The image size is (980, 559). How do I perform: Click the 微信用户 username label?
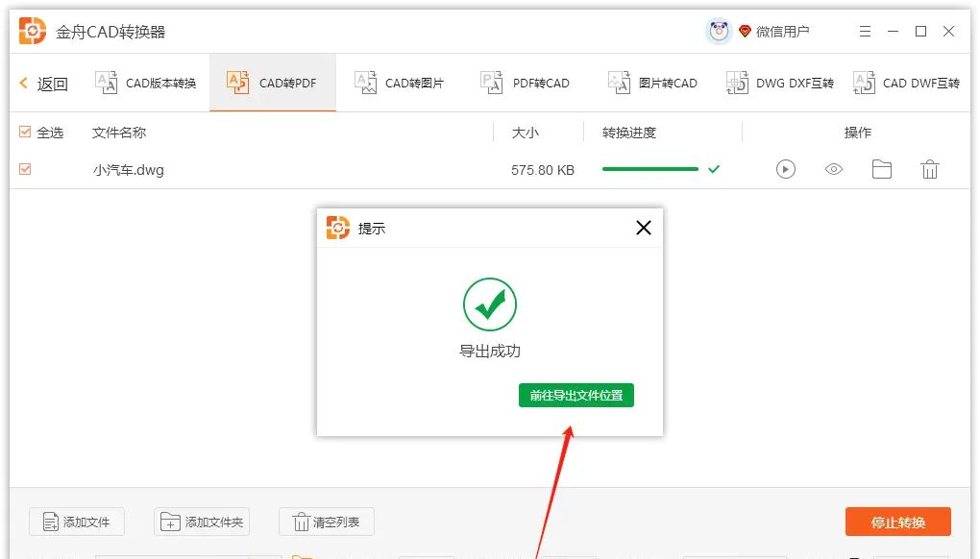click(x=782, y=32)
